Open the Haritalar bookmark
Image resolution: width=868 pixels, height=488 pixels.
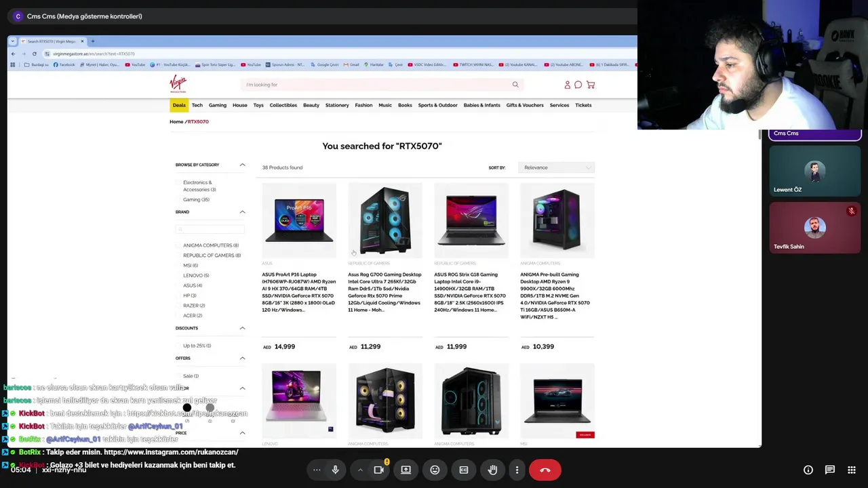[x=374, y=65]
